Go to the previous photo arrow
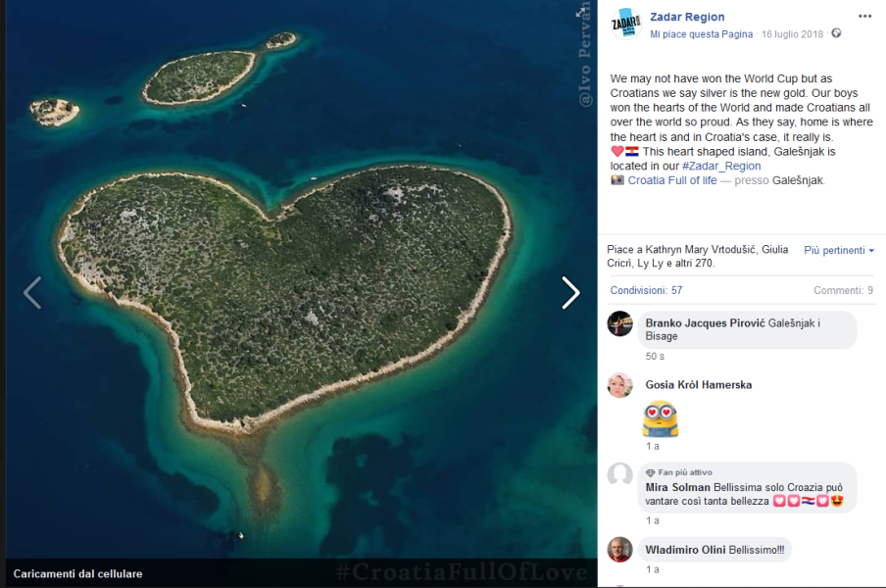The height and width of the screenshot is (588, 886). 32,293
